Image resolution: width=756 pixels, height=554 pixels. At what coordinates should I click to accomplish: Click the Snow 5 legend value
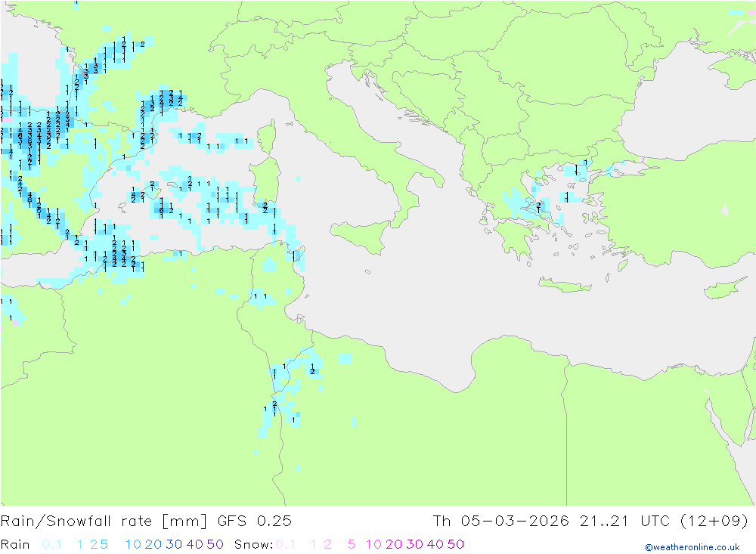tap(352, 544)
